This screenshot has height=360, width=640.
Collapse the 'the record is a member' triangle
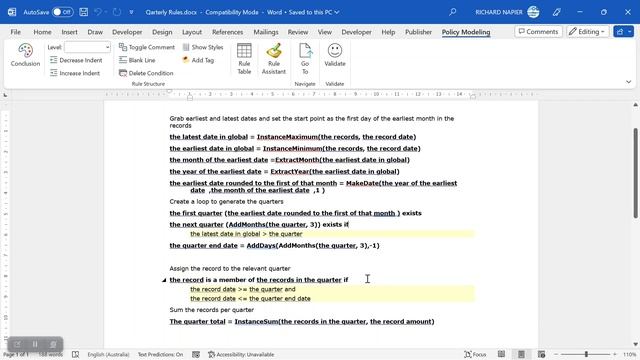coord(164,280)
